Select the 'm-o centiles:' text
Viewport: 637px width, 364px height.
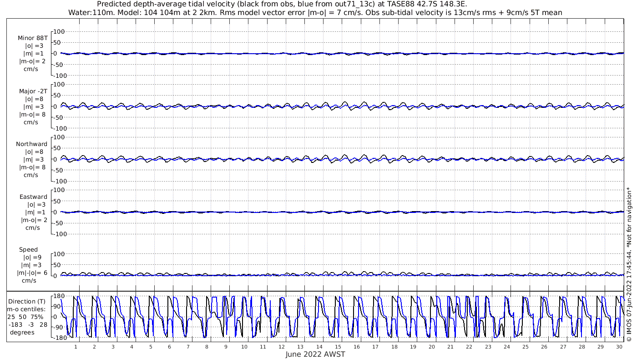click(26, 309)
